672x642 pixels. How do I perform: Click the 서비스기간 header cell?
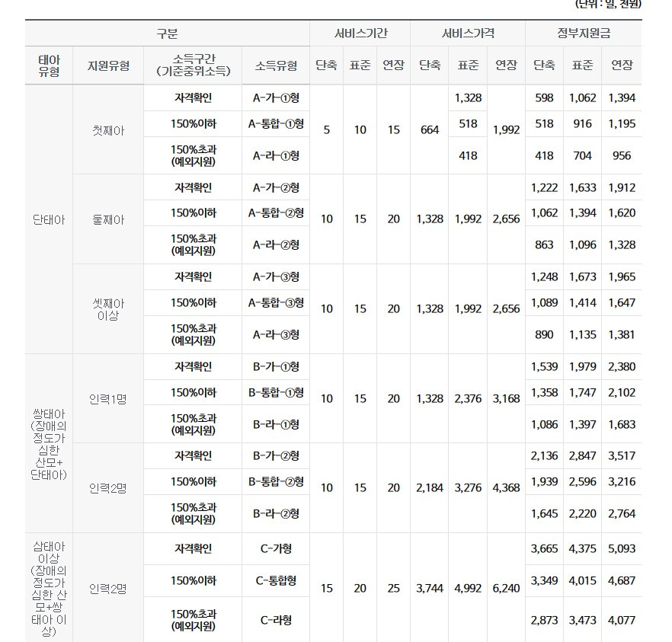(x=360, y=34)
